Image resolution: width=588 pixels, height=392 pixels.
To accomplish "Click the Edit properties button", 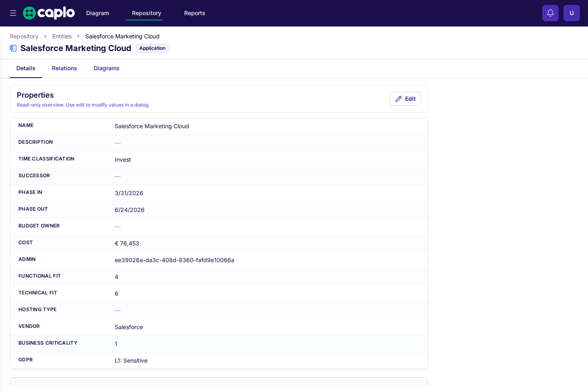I will click(x=405, y=99).
